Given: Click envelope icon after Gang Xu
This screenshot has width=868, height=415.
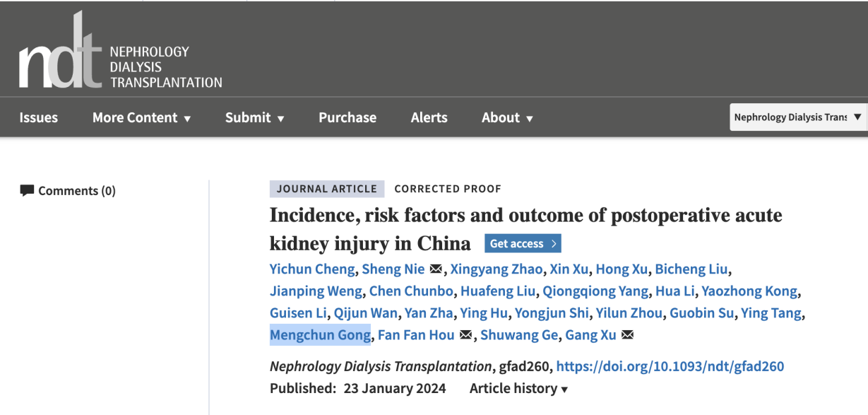Looking at the screenshot, I should 627,335.
